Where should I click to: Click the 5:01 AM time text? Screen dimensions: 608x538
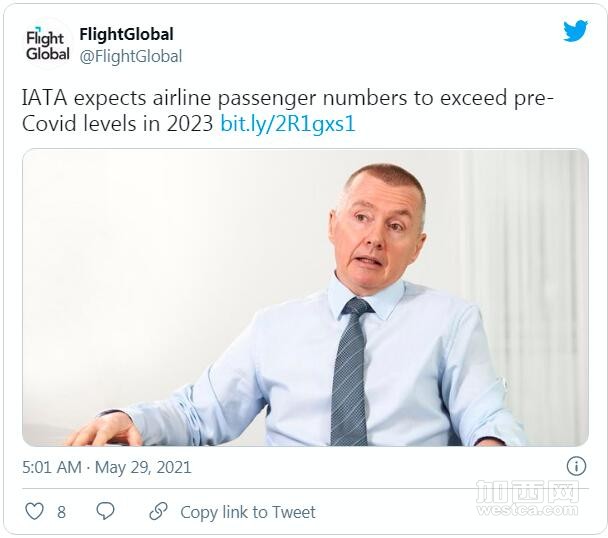(51, 467)
